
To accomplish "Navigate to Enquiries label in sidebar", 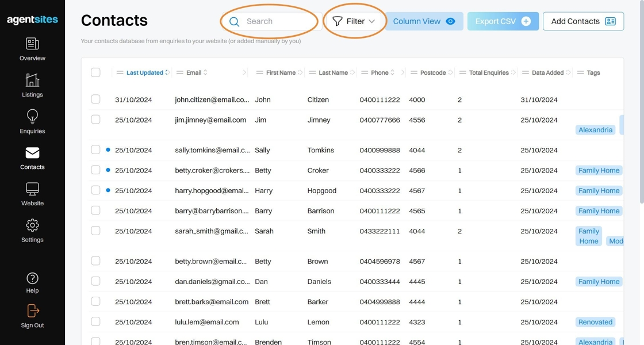I will (x=32, y=132).
